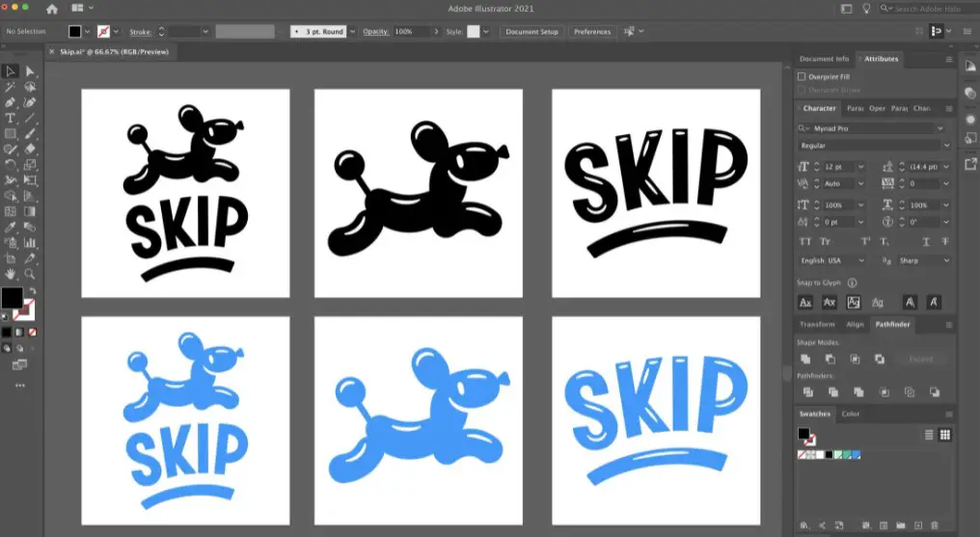
Task: Switch to the Align tab
Action: click(855, 324)
